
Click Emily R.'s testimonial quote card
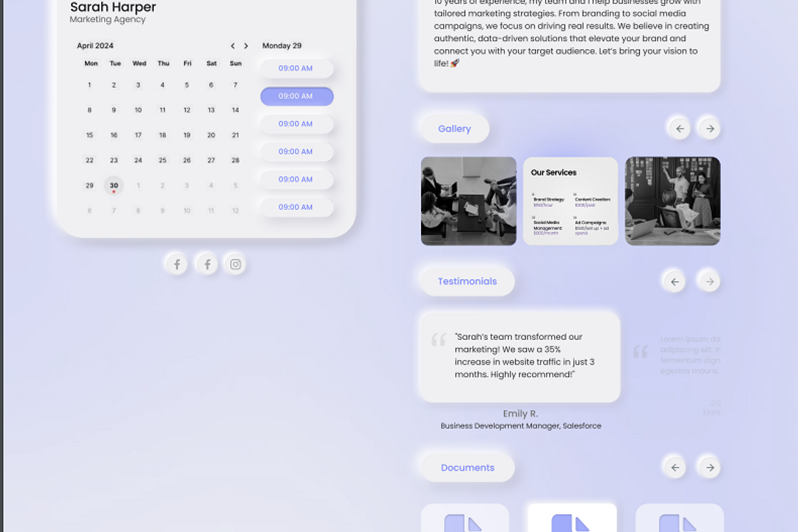[x=519, y=356]
